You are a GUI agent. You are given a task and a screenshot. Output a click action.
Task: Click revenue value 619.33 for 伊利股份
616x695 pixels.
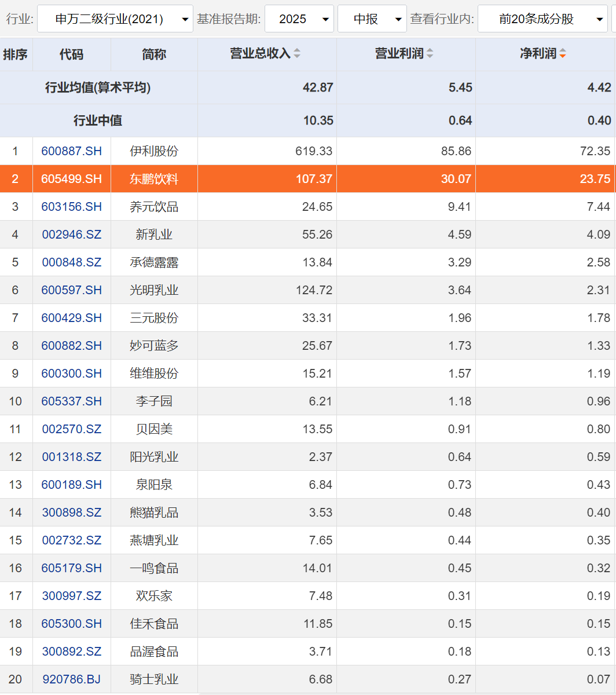coord(313,151)
